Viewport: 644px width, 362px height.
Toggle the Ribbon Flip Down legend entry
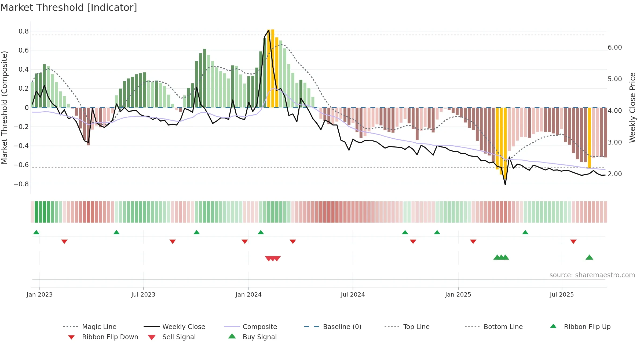pos(103,337)
